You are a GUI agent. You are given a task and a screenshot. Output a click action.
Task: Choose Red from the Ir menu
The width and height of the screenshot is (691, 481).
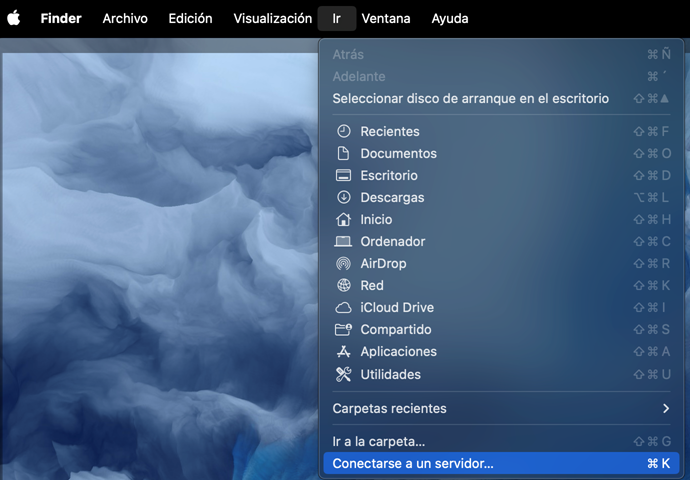(x=502, y=285)
